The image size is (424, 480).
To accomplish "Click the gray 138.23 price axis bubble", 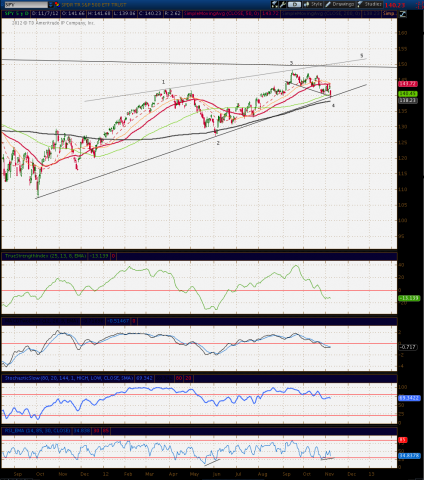I will (408, 100).
